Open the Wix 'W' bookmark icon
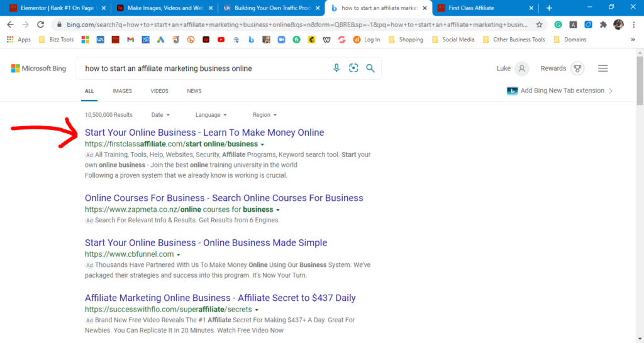Screen dimensions: 644x343 (x=326, y=40)
